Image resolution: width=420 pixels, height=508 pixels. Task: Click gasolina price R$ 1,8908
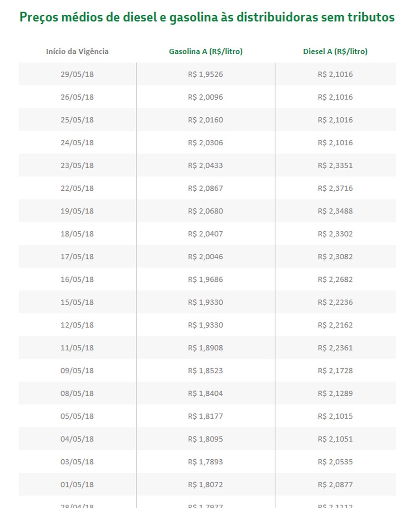click(x=205, y=347)
